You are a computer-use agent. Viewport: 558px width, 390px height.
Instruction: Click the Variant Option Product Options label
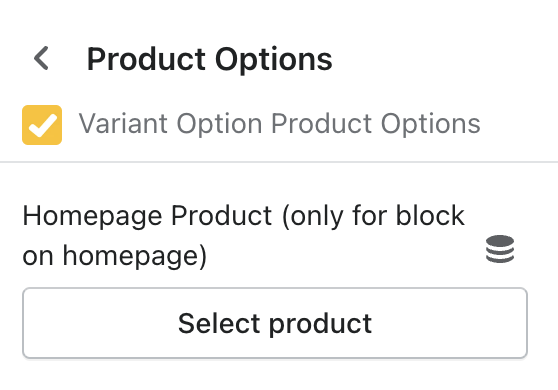coord(279,124)
